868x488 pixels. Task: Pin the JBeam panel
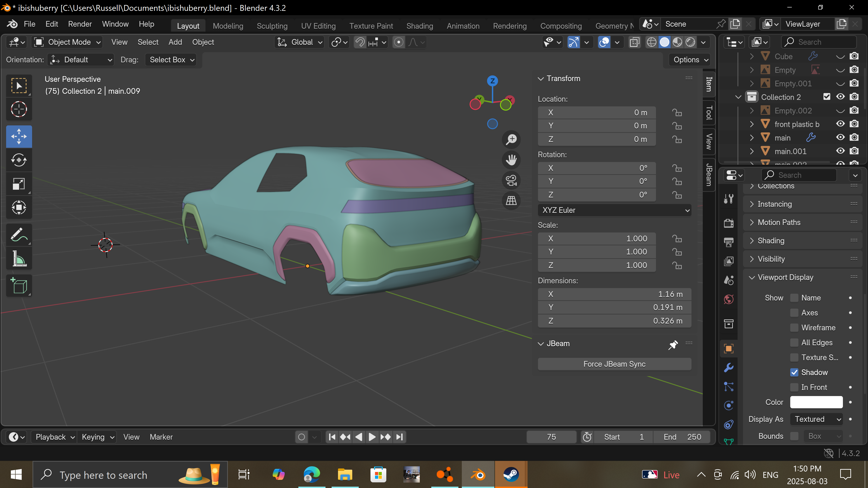coord(673,345)
